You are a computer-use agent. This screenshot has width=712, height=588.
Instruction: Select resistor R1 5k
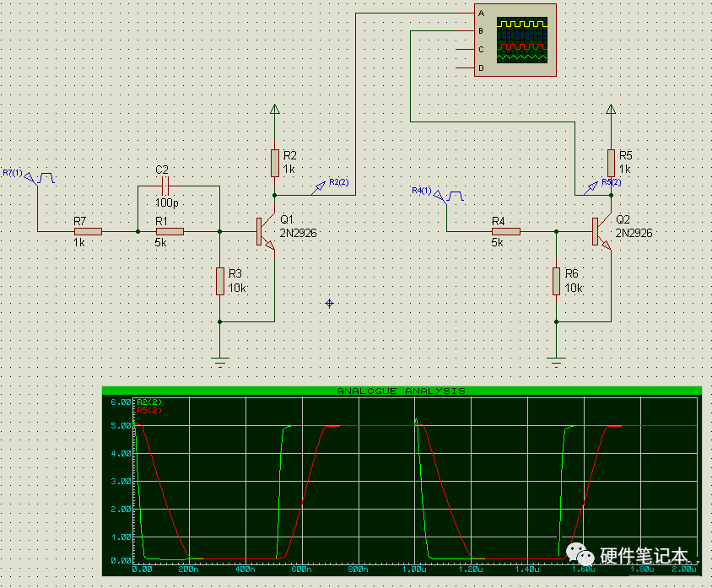click(x=170, y=231)
